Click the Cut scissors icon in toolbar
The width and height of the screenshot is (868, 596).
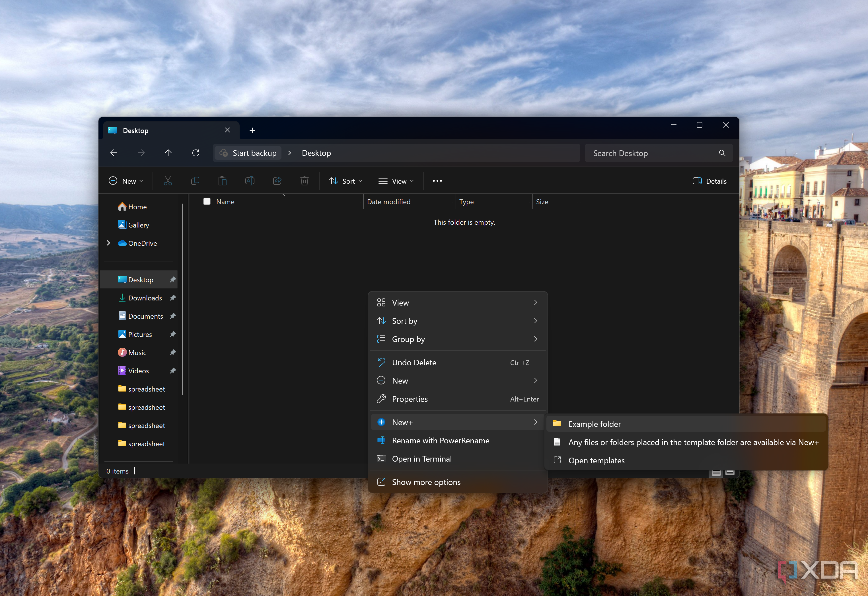coord(168,181)
